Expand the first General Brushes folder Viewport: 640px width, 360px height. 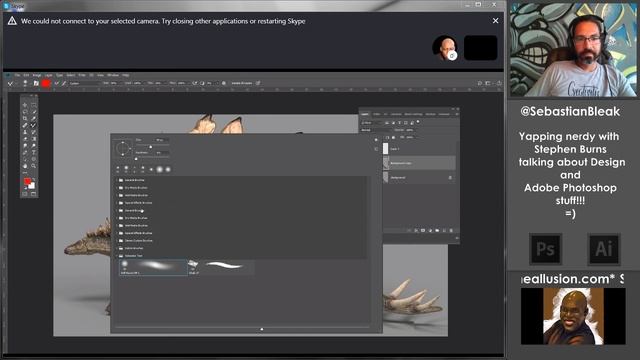[x=116, y=180]
